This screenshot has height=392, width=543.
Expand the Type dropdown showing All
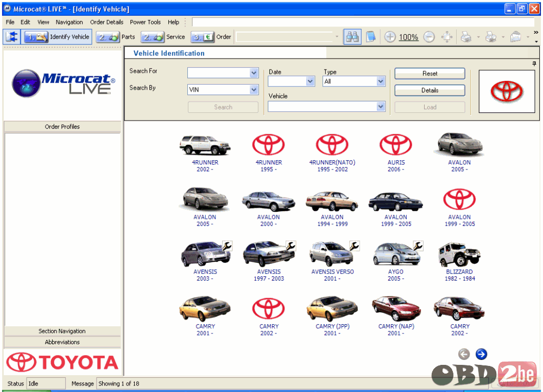pyautogui.click(x=381, y=81)
